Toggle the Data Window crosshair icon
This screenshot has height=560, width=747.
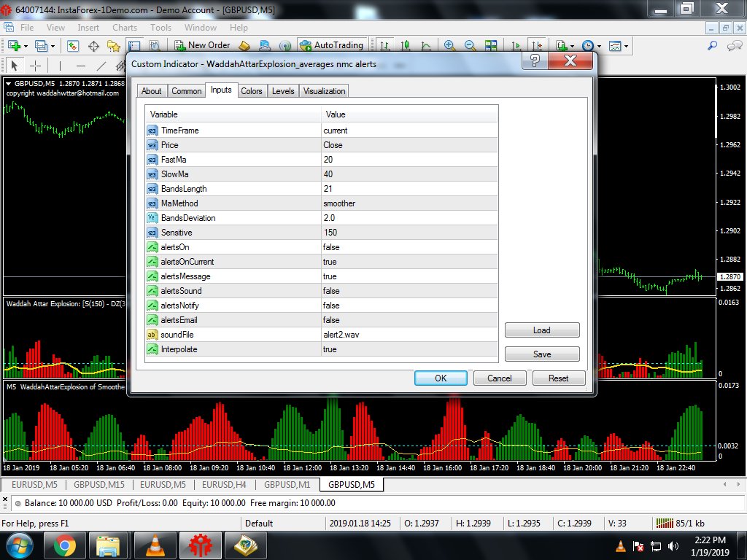(x=94, y=46)
